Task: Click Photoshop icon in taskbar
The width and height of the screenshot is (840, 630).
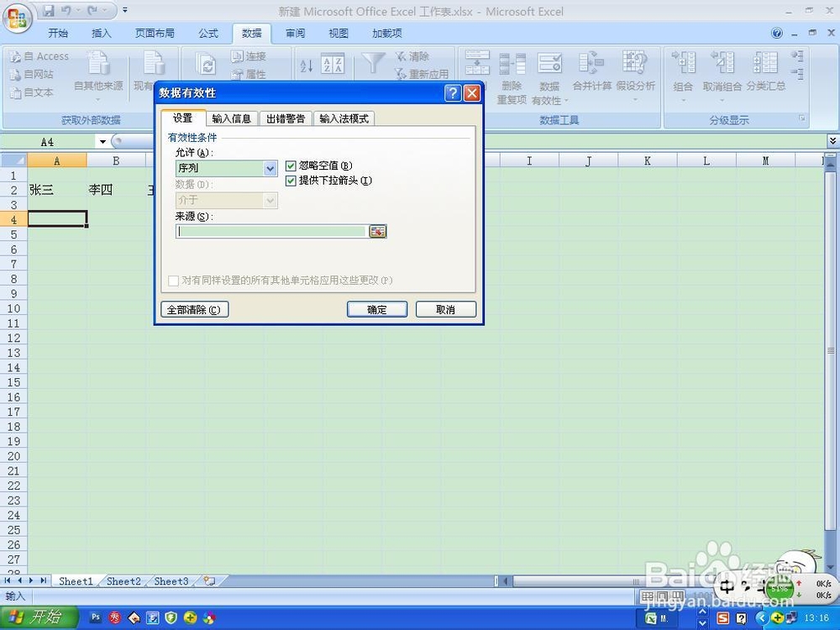Action: pyautogui.click(x=96, y=617)
